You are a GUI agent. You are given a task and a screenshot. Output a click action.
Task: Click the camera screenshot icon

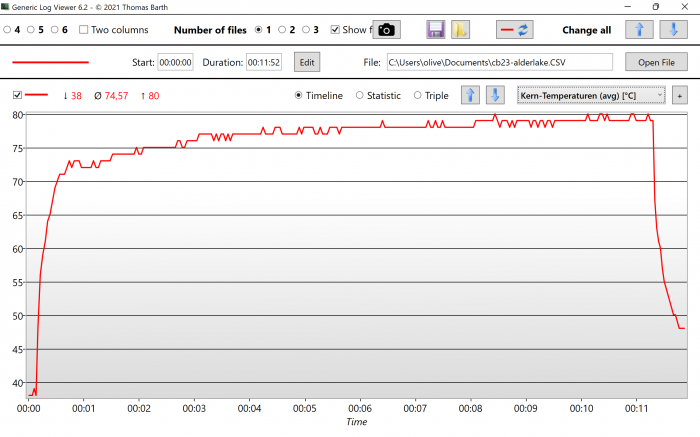coord(387,30)
